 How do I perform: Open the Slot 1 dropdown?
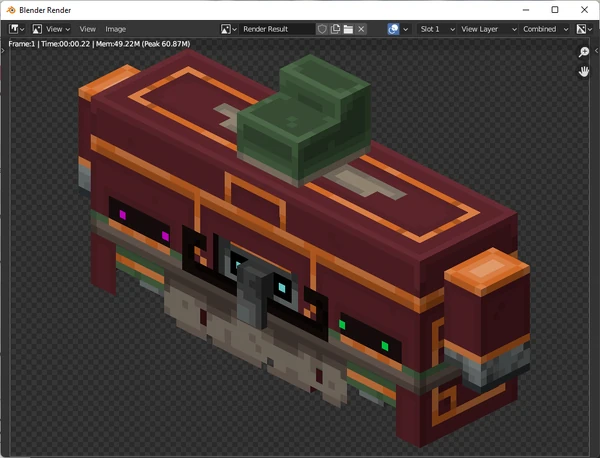tap(437, 29)
